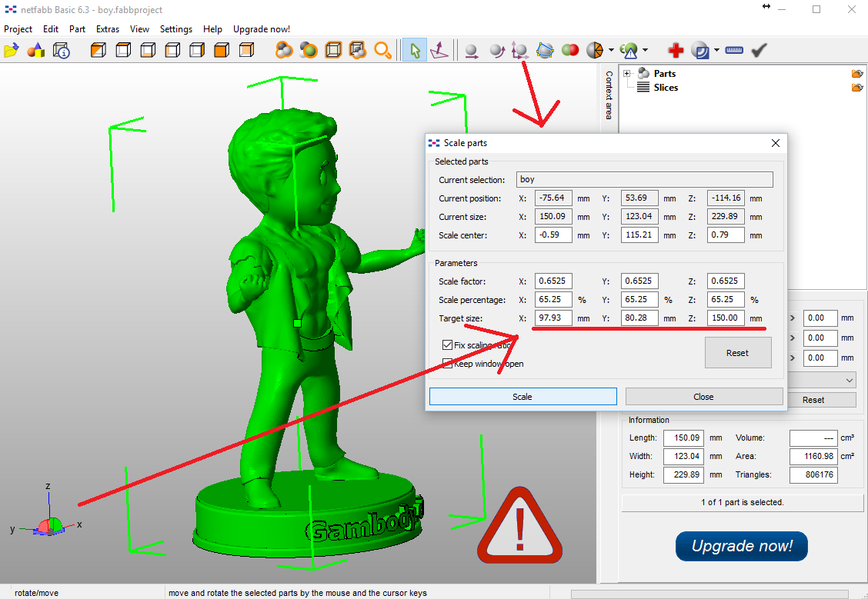Uncheck the Fix scaling ratio checkbox
This screenshot has width=868, height=599.
(x=447, y=345)
